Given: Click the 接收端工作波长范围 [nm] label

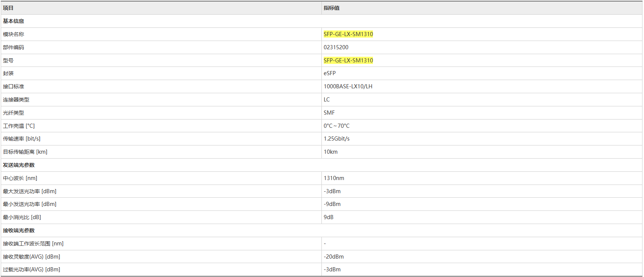Looking at the screenshot, I should 33,244.
